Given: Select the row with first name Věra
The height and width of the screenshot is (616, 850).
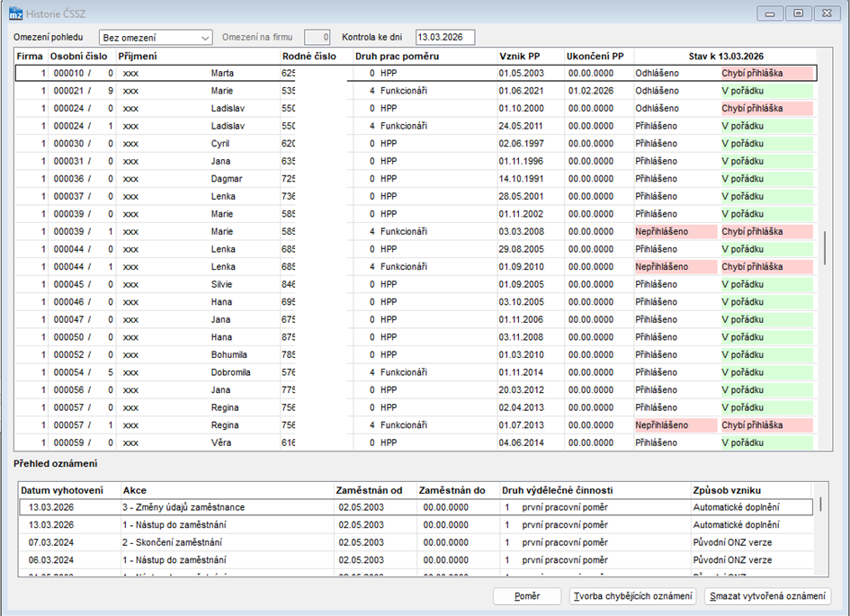Looking at the screenshot, I should coord(416,442).
